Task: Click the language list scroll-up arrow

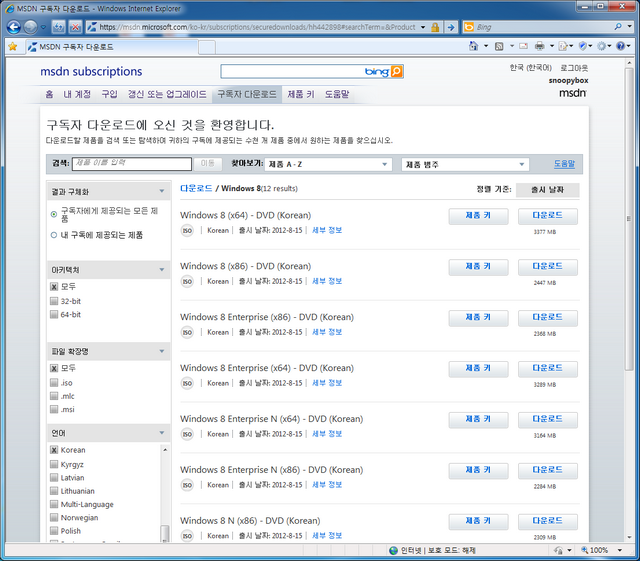Action: (x=165, y=450)
